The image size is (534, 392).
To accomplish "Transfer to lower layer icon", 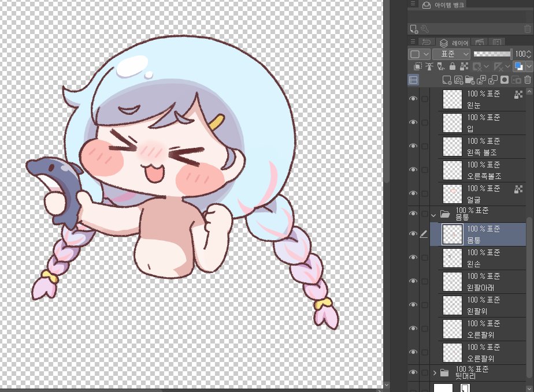I will point(481,80).
